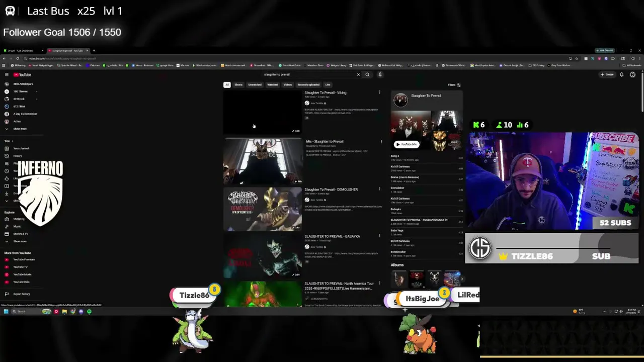
Task: Open File Explorer from the taskbar
Action: (64, 312)
